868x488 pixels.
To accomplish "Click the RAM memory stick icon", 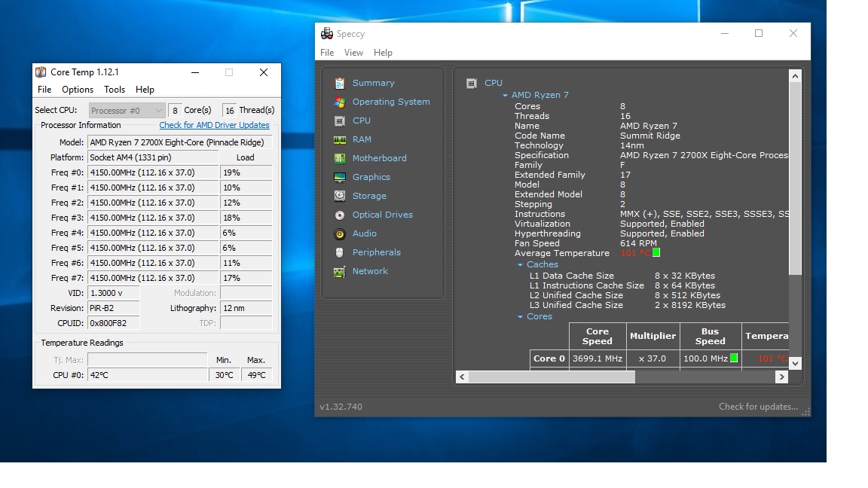I will click(x=339, y=139).
